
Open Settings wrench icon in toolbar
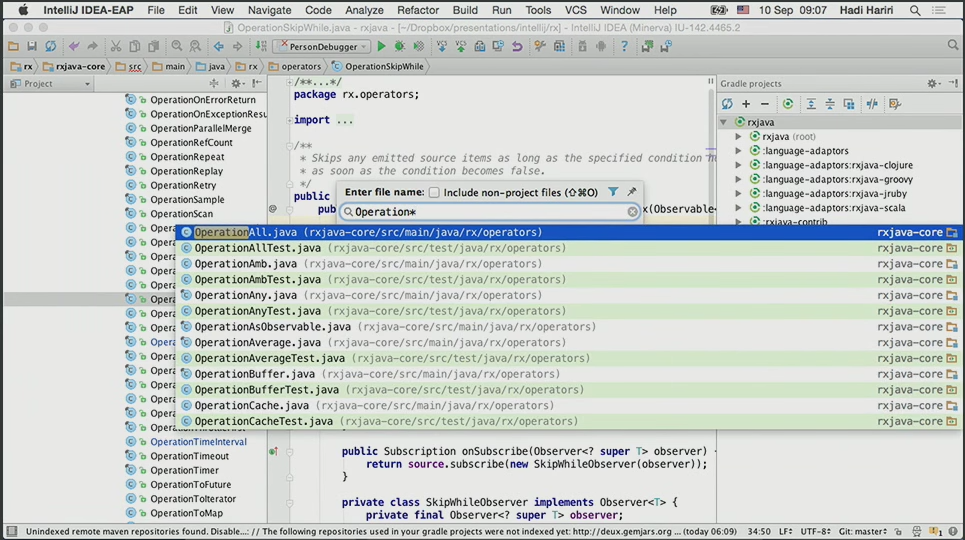tap(540, 46)
